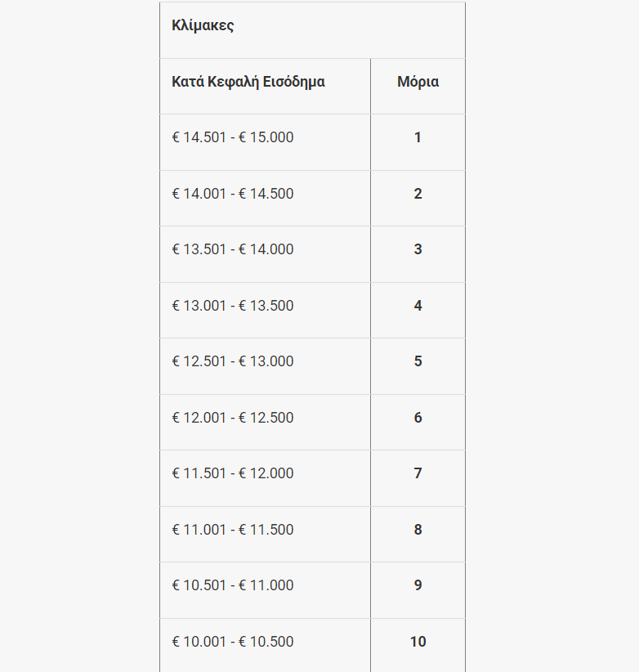Click the Μόρια cell showing 5
The width and height of the screenshot is (639, 672).
pyautogui.click(x=418, y=361)
